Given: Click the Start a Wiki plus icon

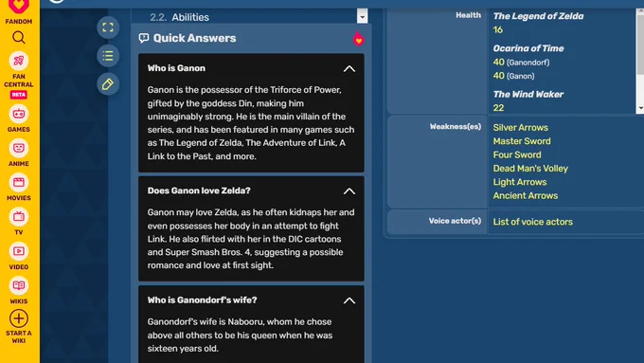Looking at the screenshot, I should [19, 318].
